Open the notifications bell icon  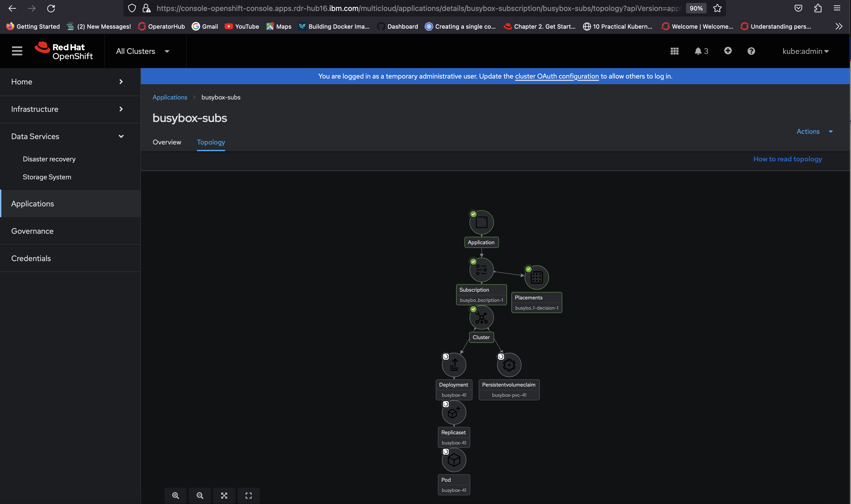tap(698, 51)
